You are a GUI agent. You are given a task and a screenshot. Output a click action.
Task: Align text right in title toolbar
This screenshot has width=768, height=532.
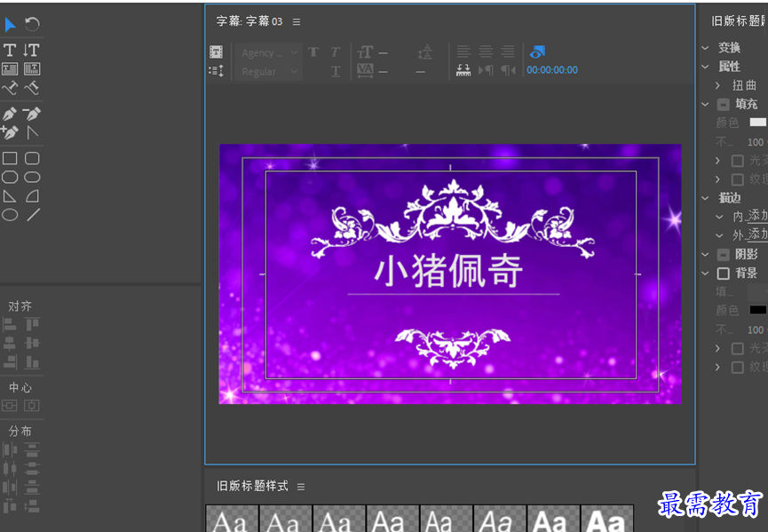coord(508,51)
